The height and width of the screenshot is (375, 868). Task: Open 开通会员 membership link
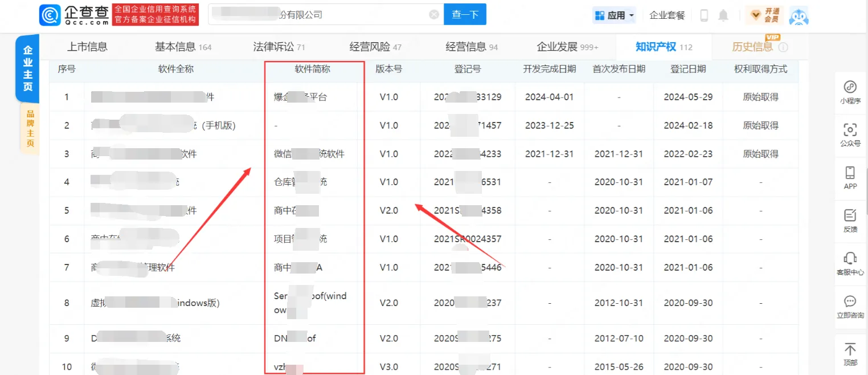(x=764, y=15)
